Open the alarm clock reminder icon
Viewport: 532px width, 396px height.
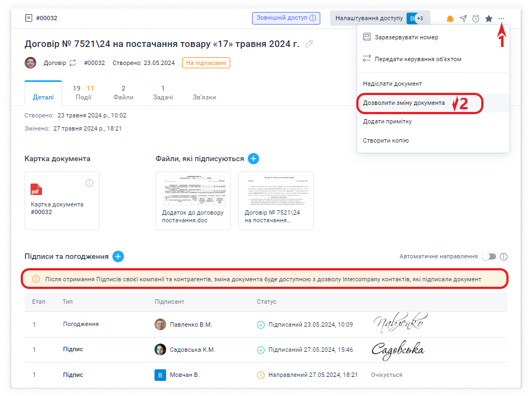[476, 19]
